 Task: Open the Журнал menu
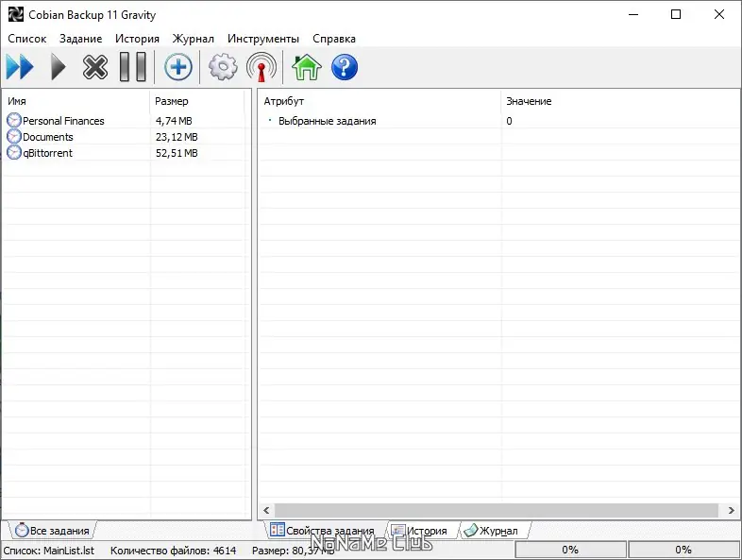pos(194,39)
